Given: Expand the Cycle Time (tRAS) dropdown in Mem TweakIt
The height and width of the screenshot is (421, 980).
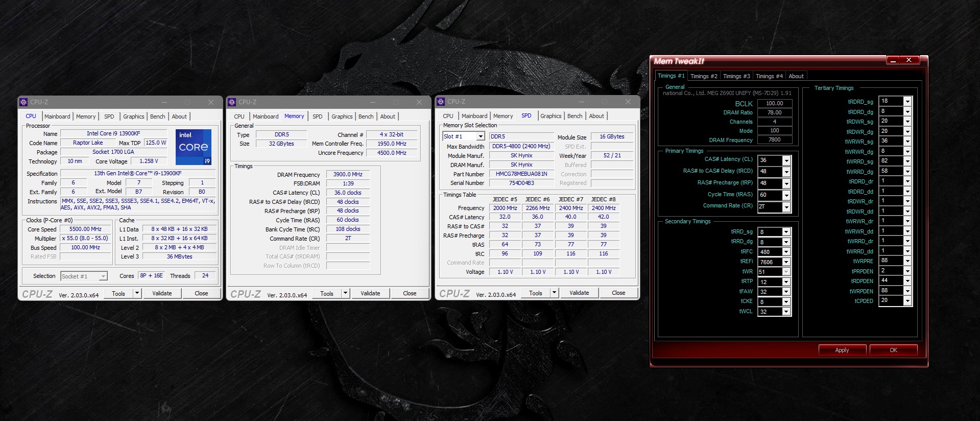Looking at the screenshot, I should coord(786,195).
